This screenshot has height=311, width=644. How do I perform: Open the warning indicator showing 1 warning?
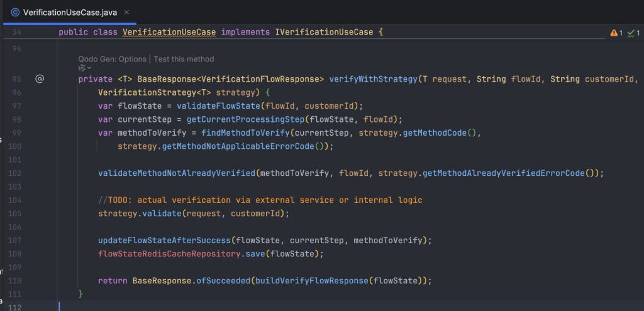(x=616, y=33)
